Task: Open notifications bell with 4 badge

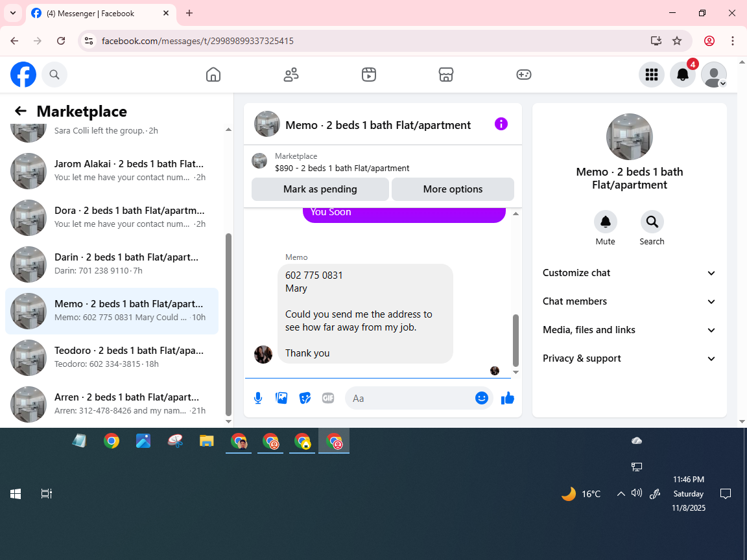Action: click(683, 75)
